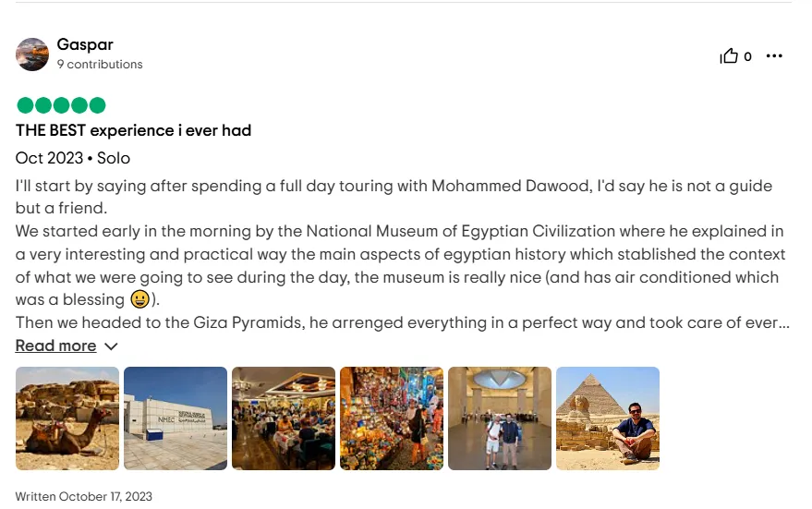The height and width of the screenshot is (509, 812).
Task: Click the grinning emoji in review text
Action: pyautogui.click(x=139, y=299)
